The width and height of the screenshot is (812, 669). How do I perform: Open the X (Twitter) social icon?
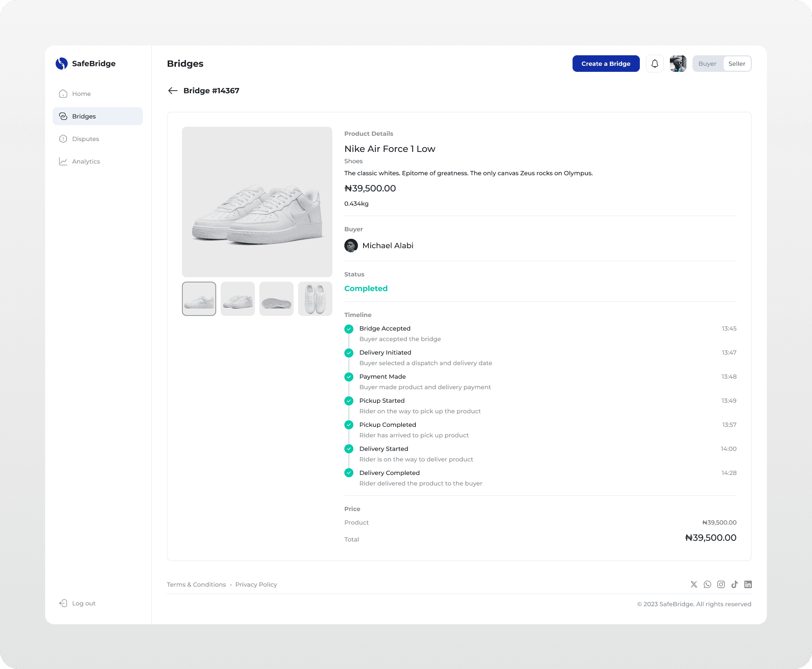point(694,584)
